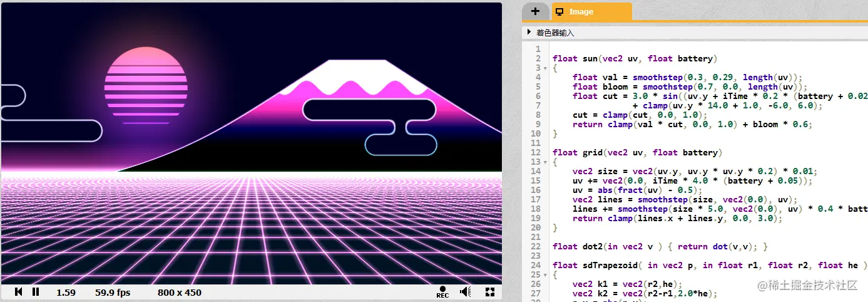Click the shader preview canvas
The height and width of the screenshot is (302, 868).
(252, 143)
